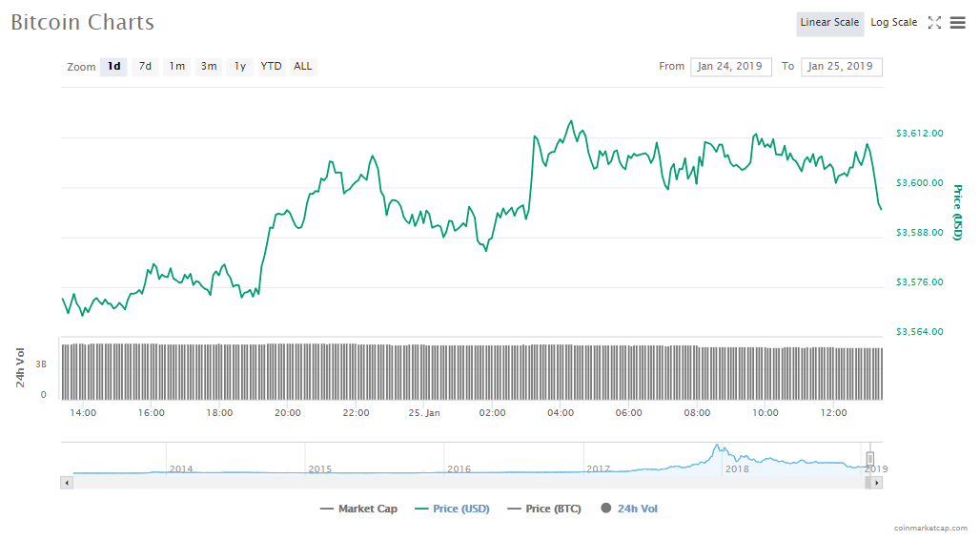The image size is (980, 541).
Task: Open the chart hamburger menu
Action: pyautogui.click(x=957, y=23)
